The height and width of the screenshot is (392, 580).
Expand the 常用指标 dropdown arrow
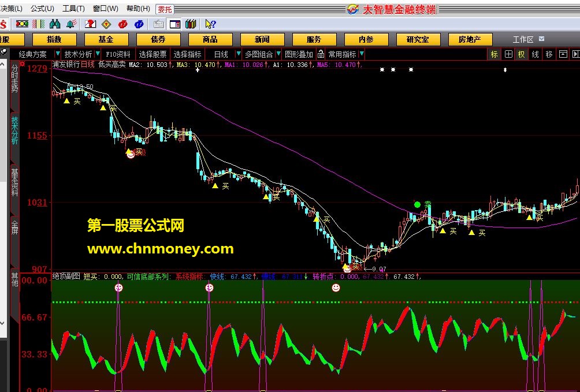pyautogui.click(x=362, y=54)
